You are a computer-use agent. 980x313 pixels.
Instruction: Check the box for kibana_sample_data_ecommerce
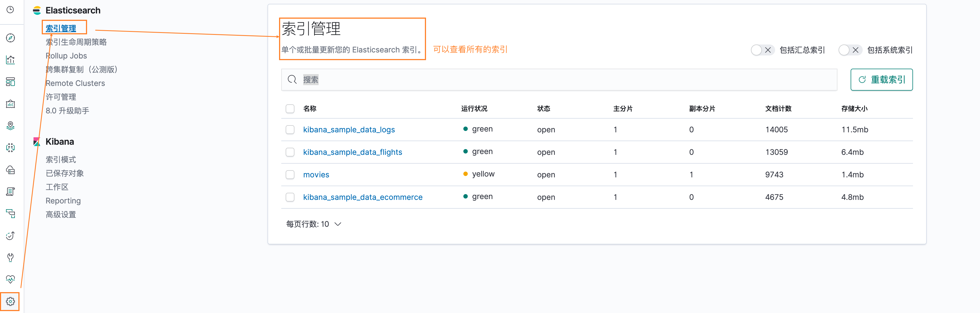point(290,197)
